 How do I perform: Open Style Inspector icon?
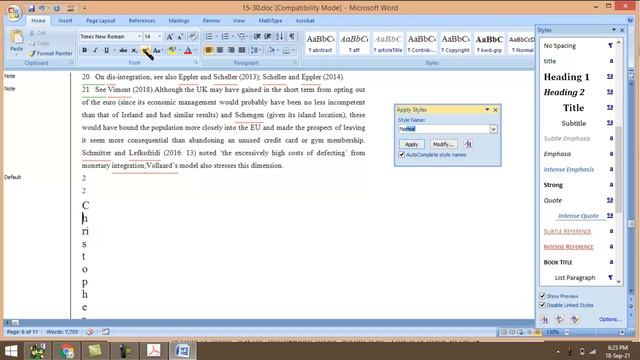click(559, 320)
